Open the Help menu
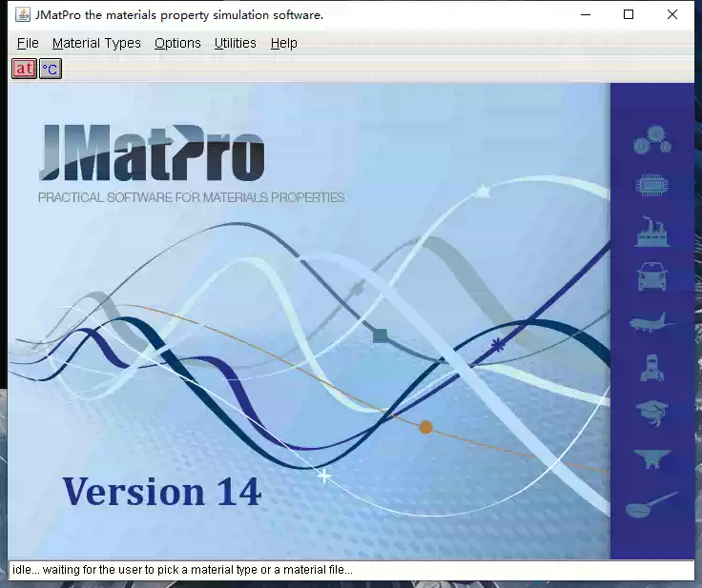Screen dimensions: 702x588 click(284, 43)
